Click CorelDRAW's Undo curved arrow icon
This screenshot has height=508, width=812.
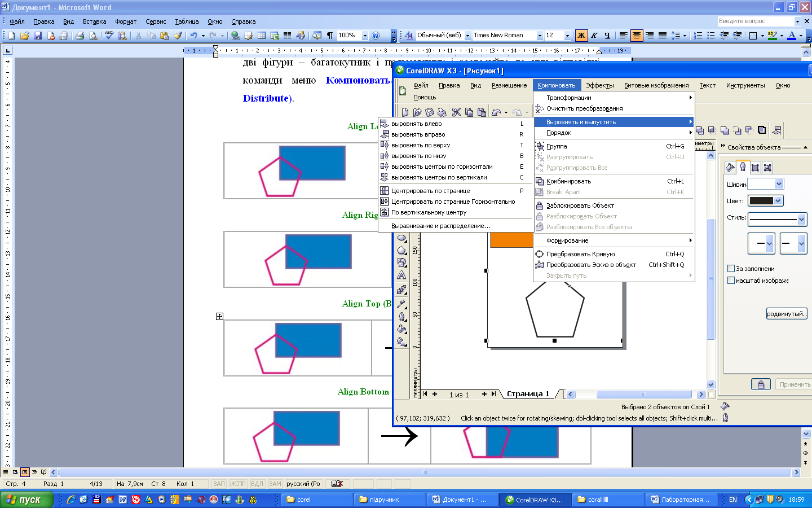pyautogui.click(x=496, y=112)
